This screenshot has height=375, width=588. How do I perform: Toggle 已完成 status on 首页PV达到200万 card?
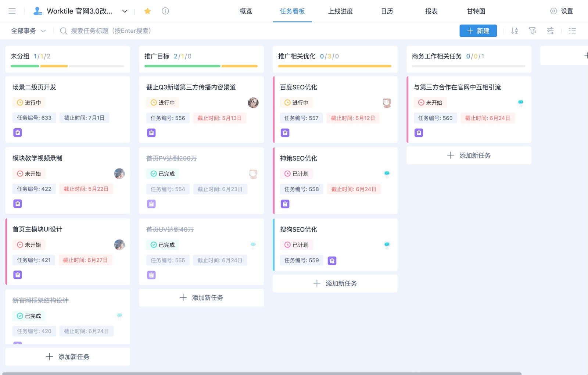163,174
